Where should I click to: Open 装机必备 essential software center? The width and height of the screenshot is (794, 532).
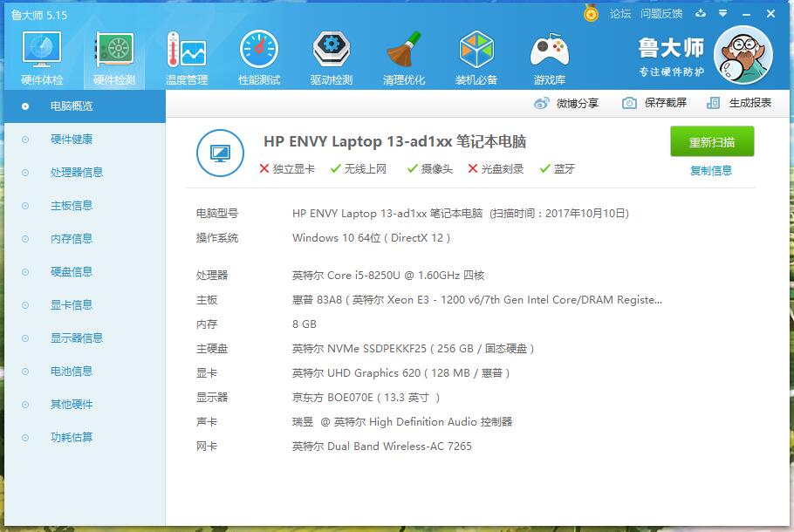click(x=476, y=55)
